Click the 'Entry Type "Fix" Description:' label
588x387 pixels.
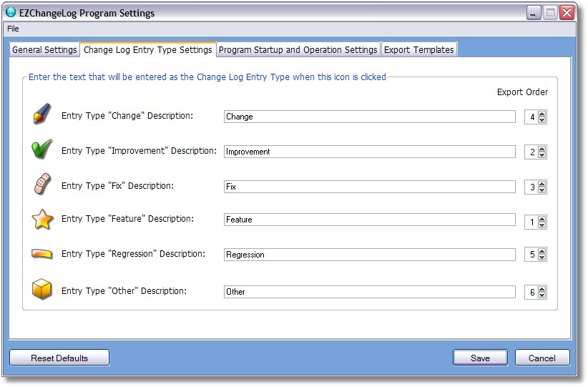point(117,185)
